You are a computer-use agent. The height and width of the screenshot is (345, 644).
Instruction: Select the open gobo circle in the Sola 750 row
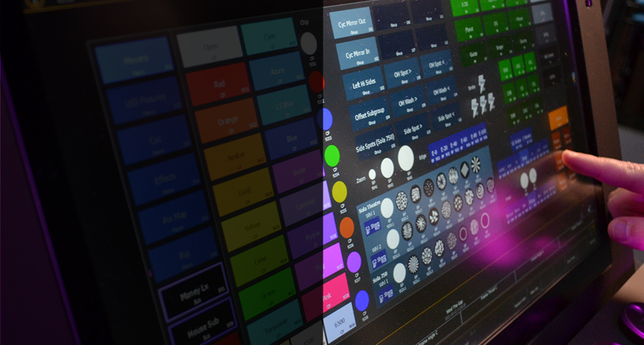click(400, 273)
